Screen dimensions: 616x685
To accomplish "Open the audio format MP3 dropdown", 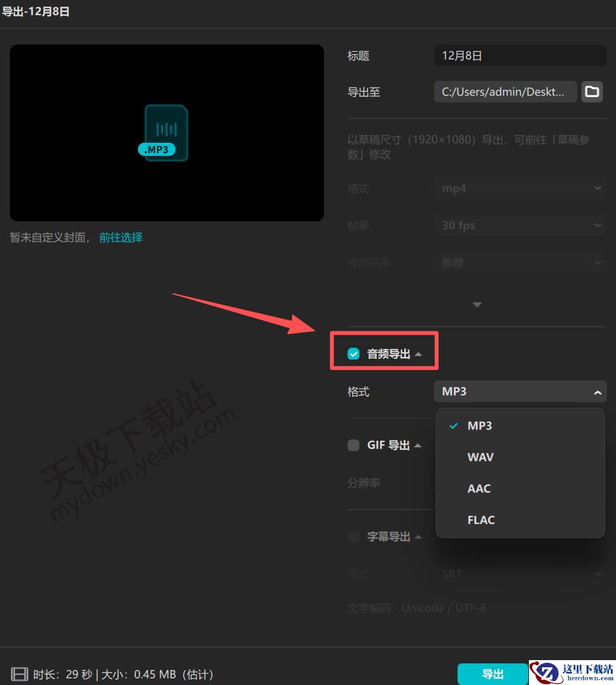I will (520, 391).
